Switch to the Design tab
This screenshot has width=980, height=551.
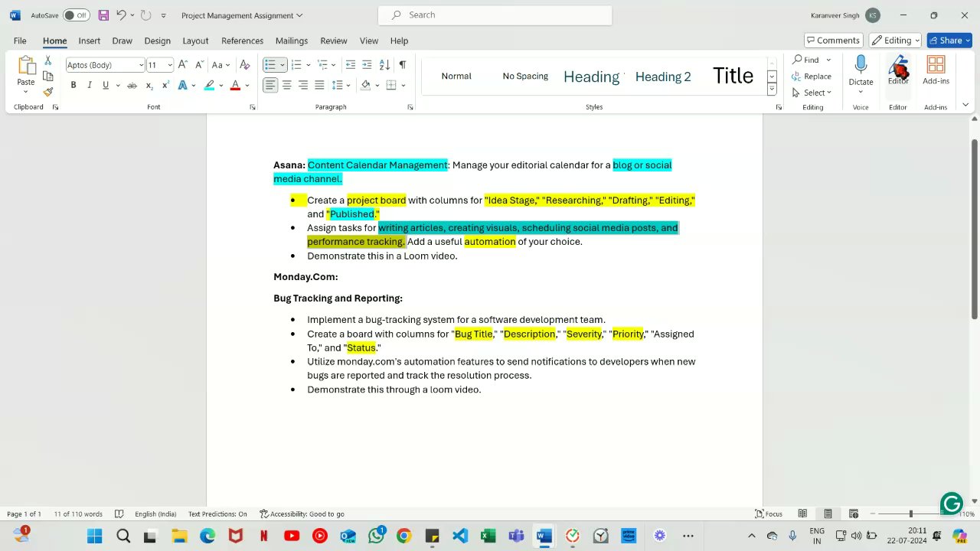point(157,41)
